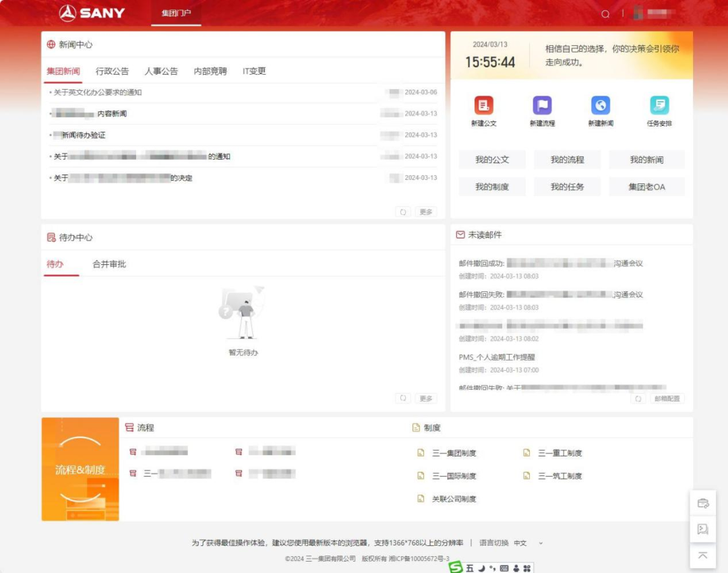The width and height of the screenshot is (728, 573).
Task: Switch to the 人事公告 tab
Action: pyautogui.click(x=161, y=71)
